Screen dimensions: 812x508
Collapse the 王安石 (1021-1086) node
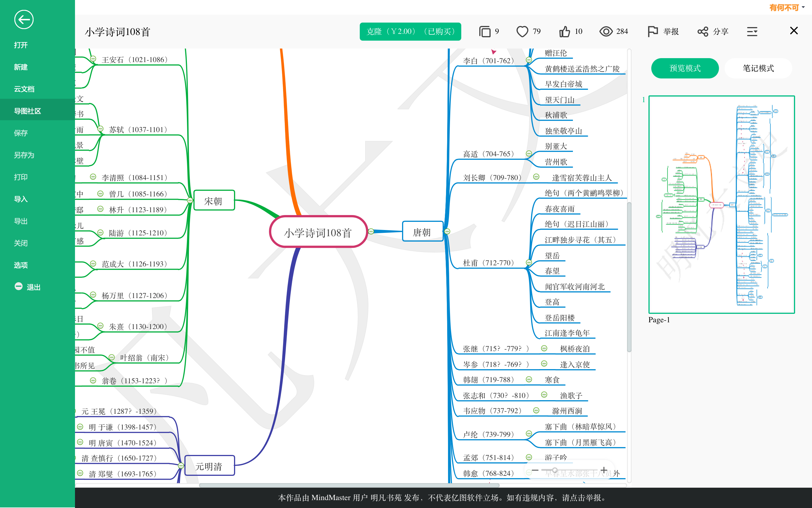[x=93, y=59]
